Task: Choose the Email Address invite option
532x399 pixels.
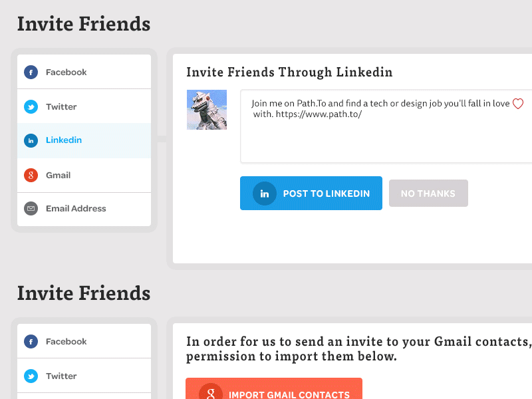Action: pyautogui.click(x=84, y=209)
